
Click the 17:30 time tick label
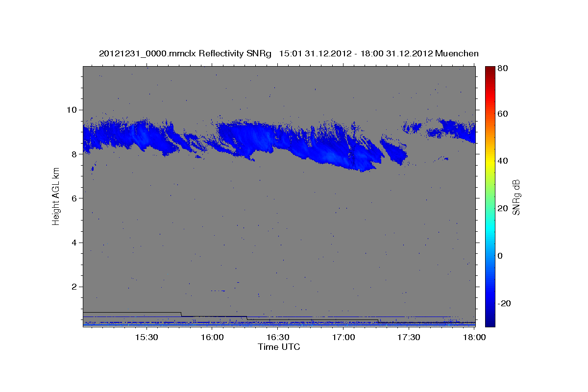click(x=409, y=338)
